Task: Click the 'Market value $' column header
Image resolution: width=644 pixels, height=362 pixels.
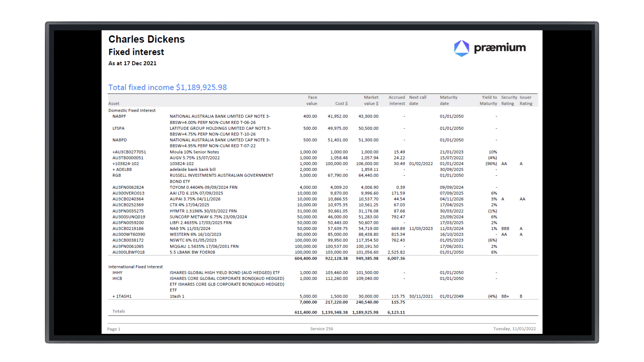Action: pyautogui.click(x=371, y=101)
